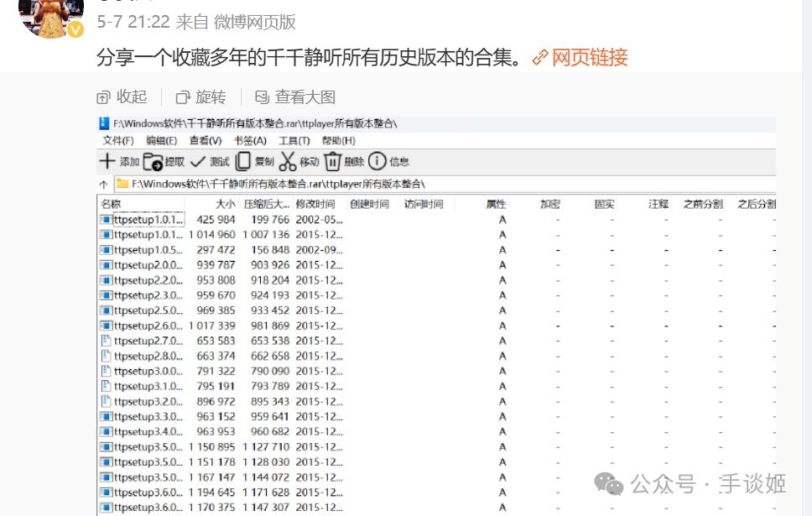
Task: Select the ttpsetup3.0.0... file
Action: (148, 372)
